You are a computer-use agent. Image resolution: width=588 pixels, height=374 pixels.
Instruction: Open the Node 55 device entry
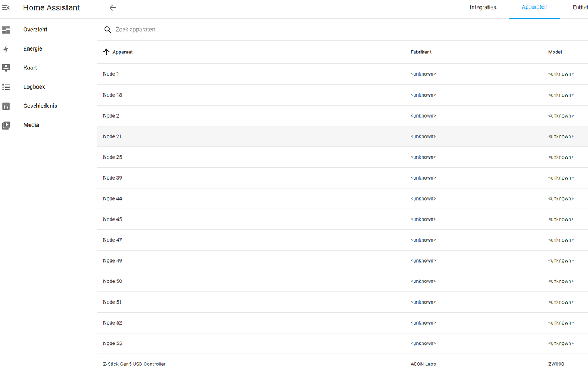point(111,343)
